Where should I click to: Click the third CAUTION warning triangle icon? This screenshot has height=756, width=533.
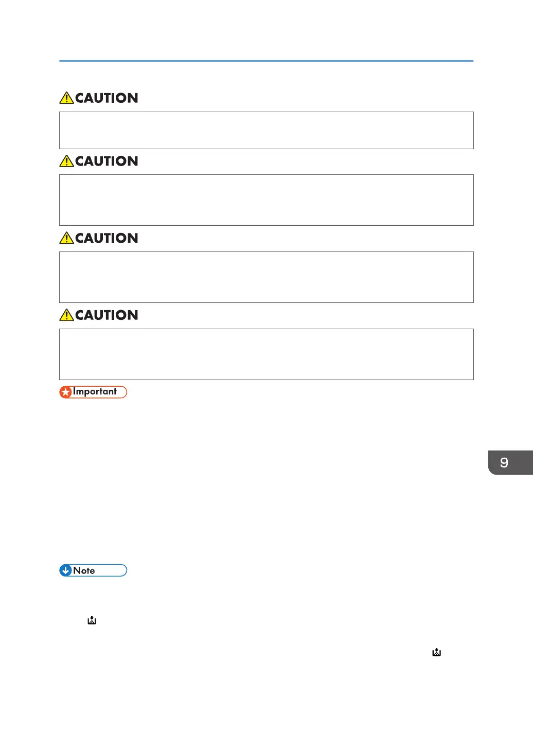pos(66,238)
